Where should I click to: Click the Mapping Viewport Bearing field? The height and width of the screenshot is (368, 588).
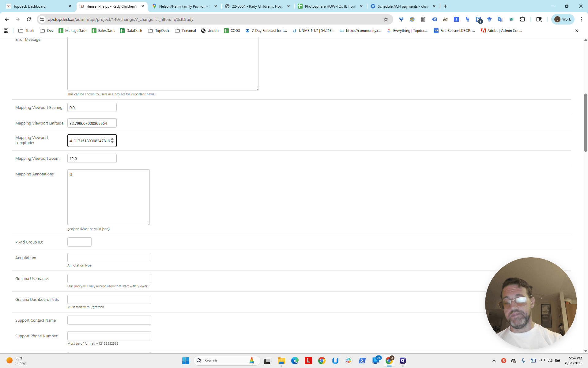coord(92,107)
